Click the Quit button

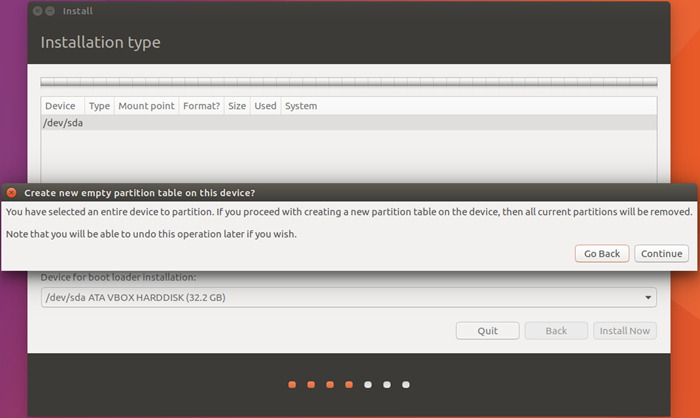pos(488,331)
